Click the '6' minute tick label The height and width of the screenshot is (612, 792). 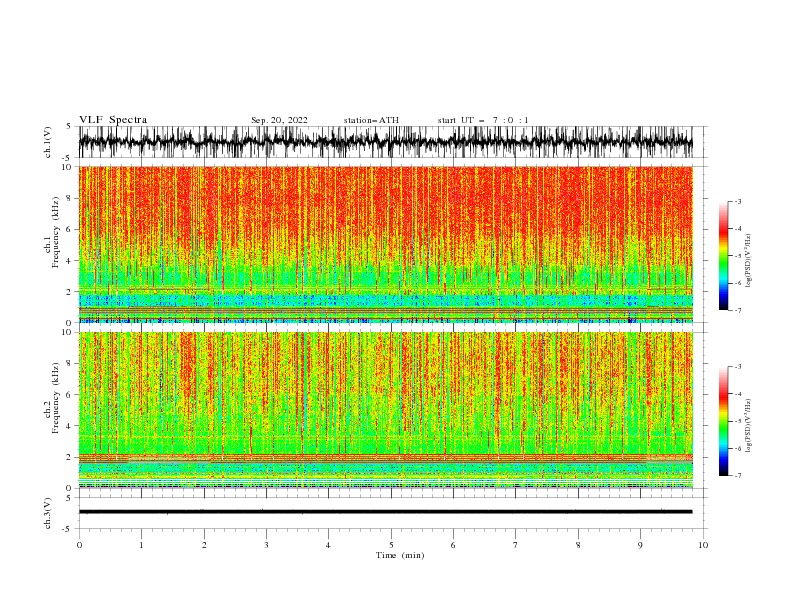pos(454,545)
